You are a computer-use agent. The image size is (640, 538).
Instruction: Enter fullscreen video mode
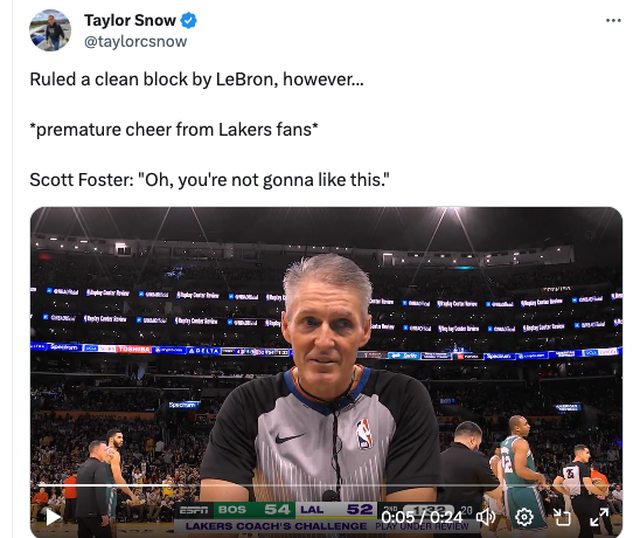[599, 516]
